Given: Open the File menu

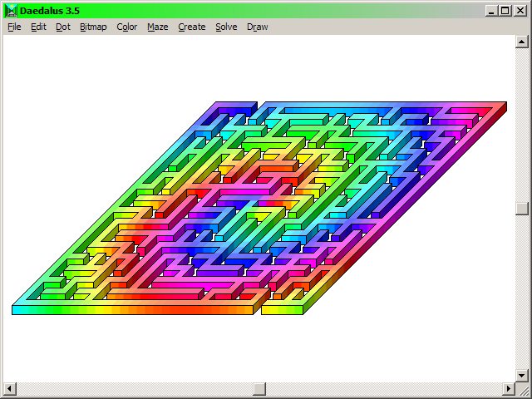Looking at the screenshot, I should 14,27.
